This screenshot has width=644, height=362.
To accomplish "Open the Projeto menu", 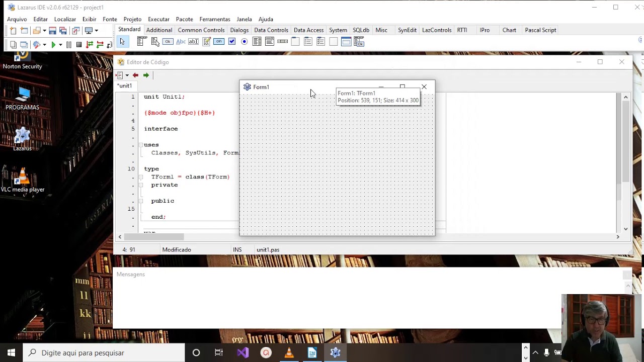I will coord(132,19).
